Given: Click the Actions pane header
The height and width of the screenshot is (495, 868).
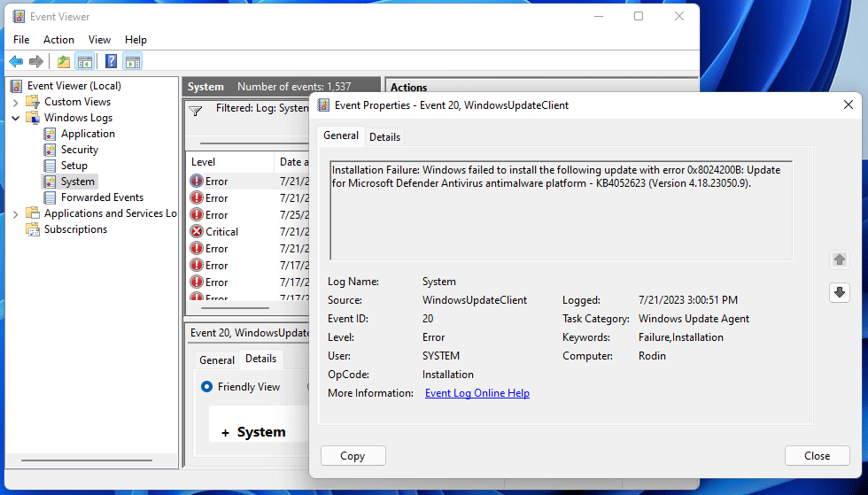Looking at the screenshot, I should click(x=541, y=87).
